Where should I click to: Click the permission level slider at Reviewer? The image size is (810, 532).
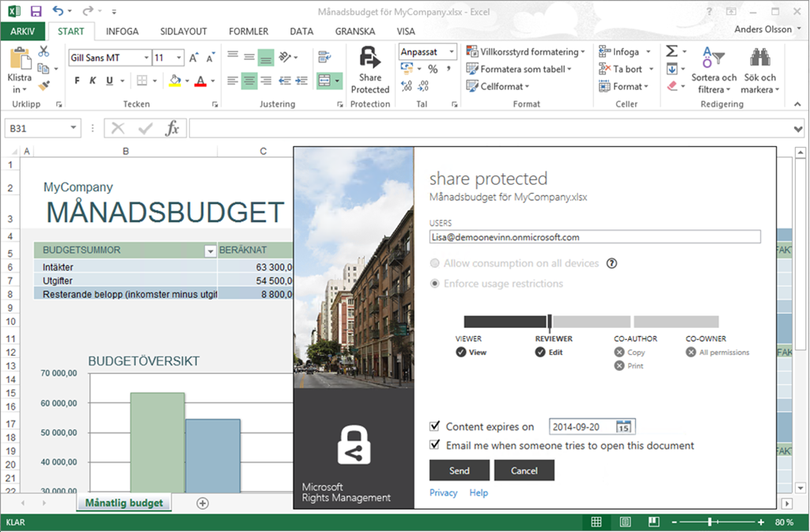(550, 322)
